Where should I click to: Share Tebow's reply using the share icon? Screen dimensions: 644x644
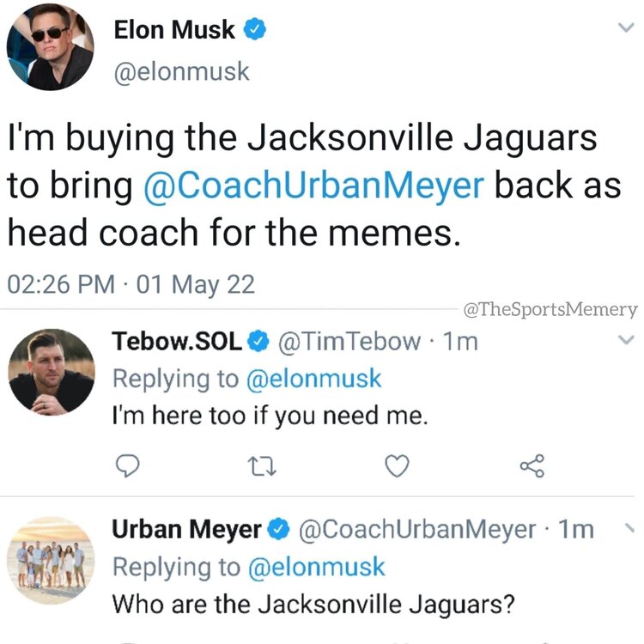click(532, 466)
